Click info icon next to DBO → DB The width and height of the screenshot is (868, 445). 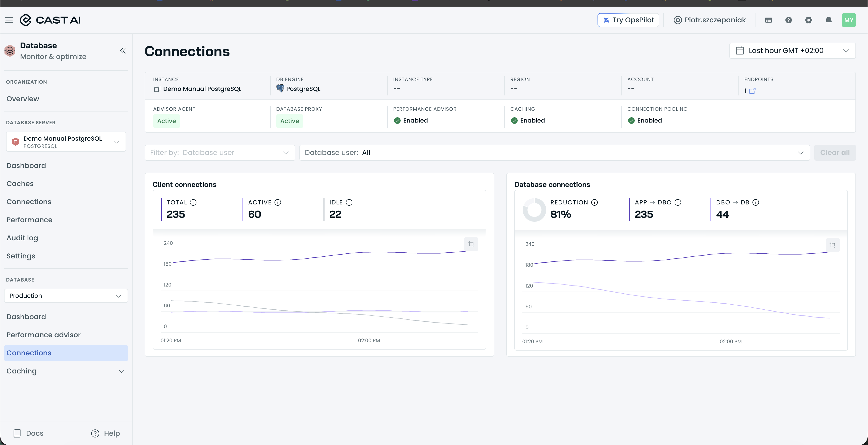755,202
